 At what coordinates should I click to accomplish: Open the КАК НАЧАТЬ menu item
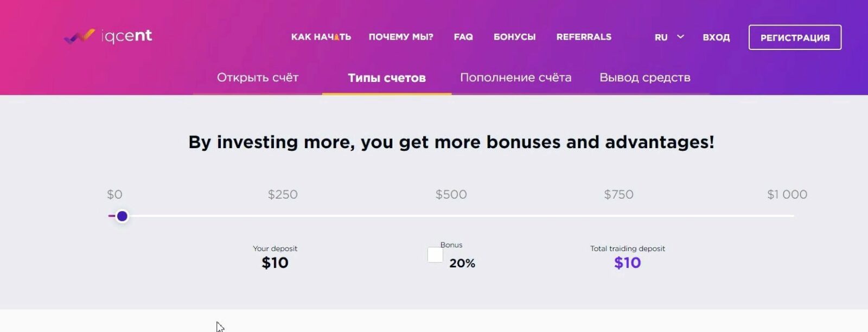point(321,37)
